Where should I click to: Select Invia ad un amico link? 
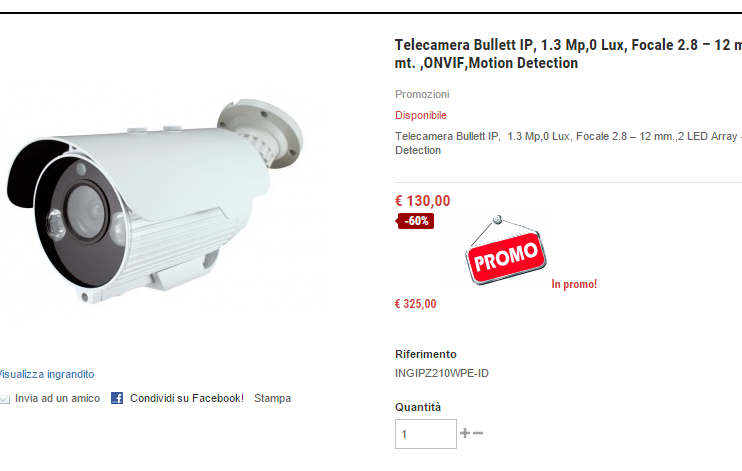(x=57, y=399)
